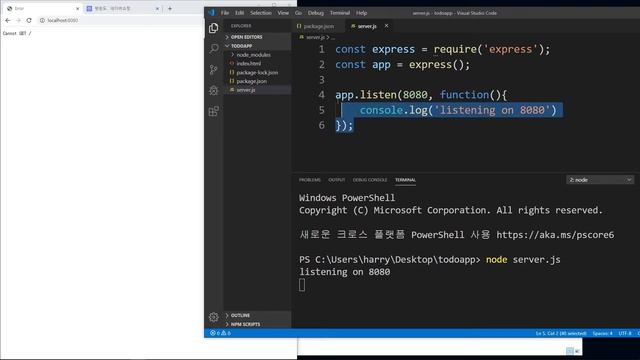This screenshot has height=360, width=640.
Task: Open the Edit menu
Action: [x=239, y=13]
